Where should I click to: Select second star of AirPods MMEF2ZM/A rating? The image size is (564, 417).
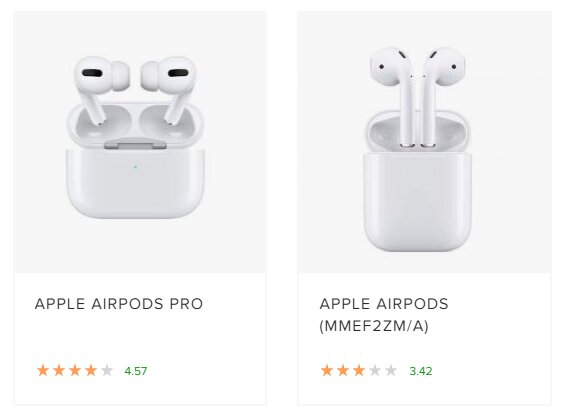click(343, 370)
